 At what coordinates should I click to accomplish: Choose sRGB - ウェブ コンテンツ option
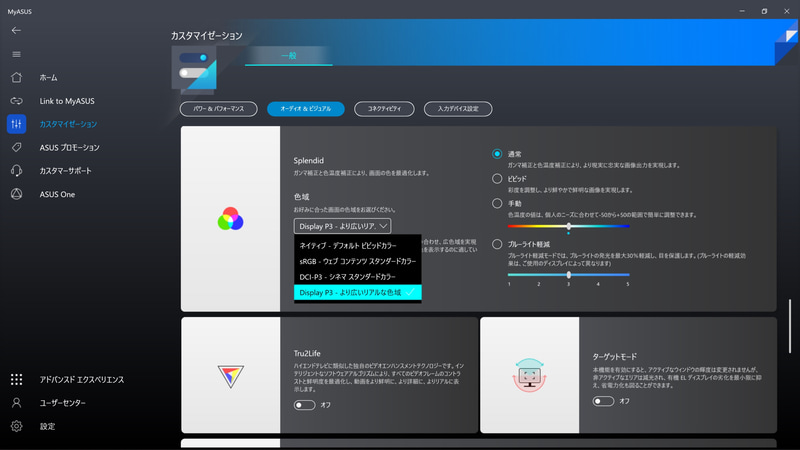click(358, 261)
